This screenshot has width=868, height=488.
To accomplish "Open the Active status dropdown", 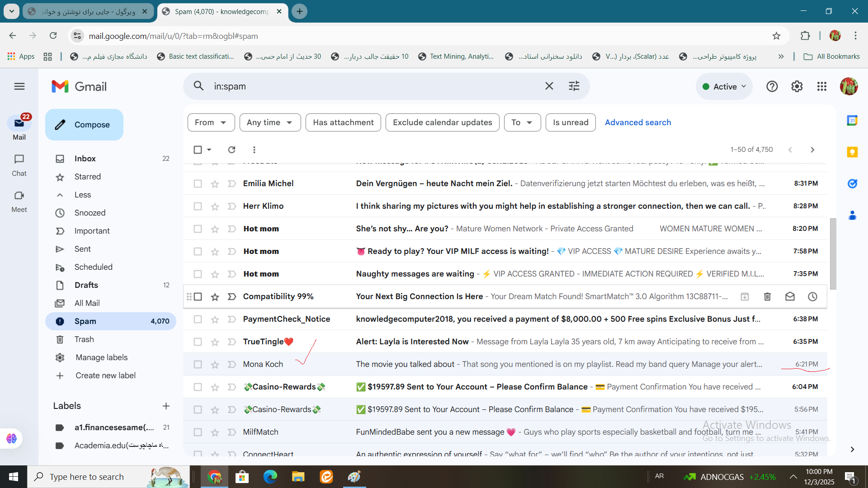I will coord(724,86).
